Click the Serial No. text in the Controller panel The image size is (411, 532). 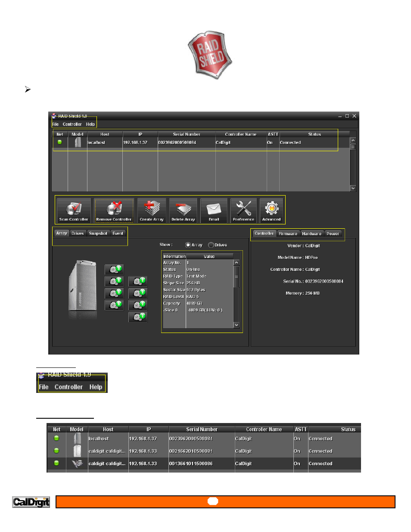pos(313,281)
